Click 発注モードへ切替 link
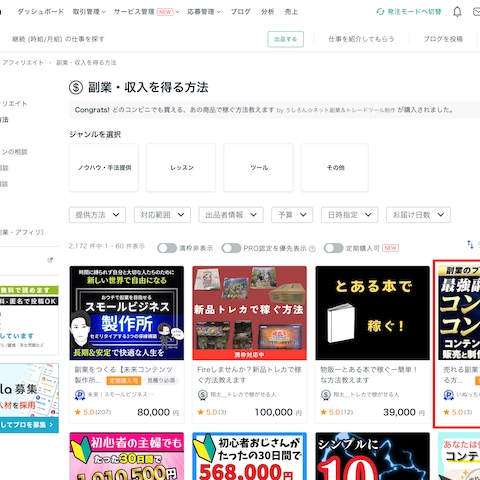This screenshot has width=480, height=480. tap(414, 12)
